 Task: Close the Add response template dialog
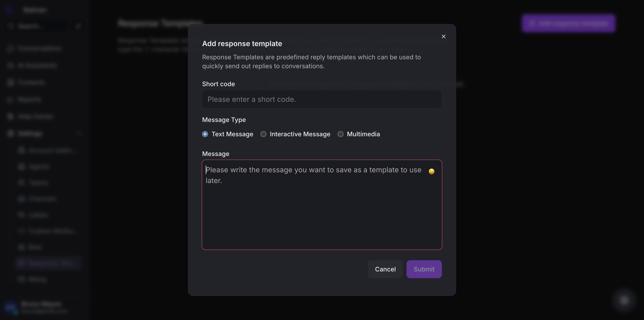[443, 36]
